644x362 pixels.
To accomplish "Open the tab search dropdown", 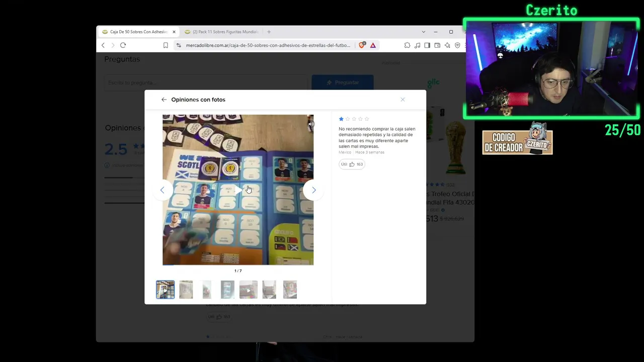I will (423, 32).
